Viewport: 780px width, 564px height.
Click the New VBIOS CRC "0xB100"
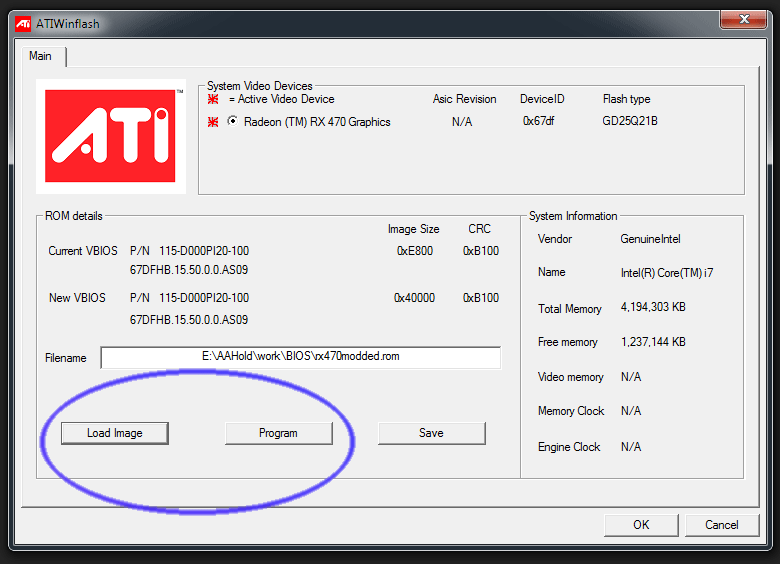point(481,298)
